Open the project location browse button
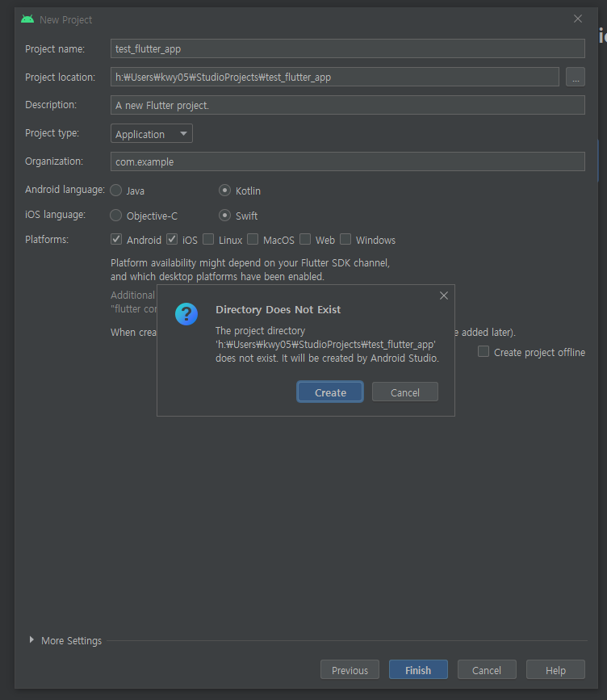 point(576,77)
